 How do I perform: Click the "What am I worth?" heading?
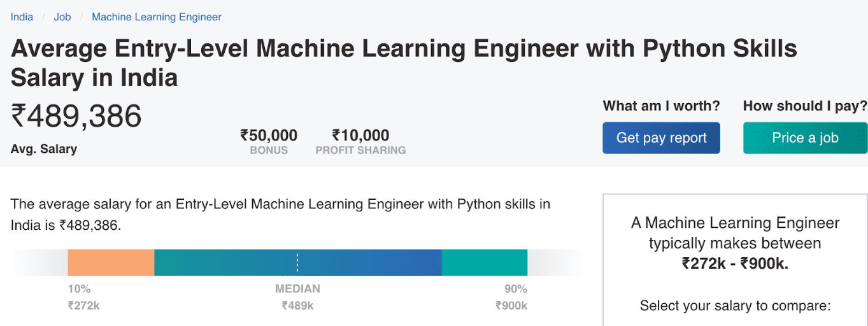(x=661, y=106)
